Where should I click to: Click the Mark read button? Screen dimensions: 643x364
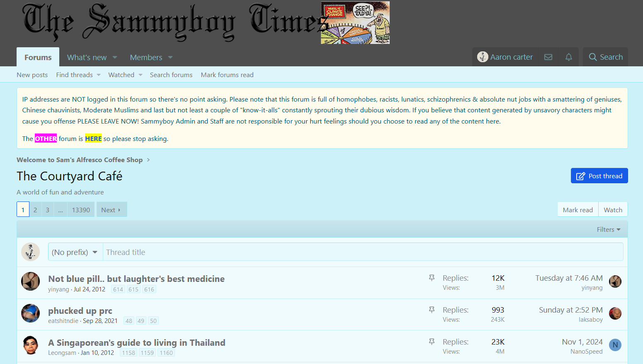click(577, 210)
